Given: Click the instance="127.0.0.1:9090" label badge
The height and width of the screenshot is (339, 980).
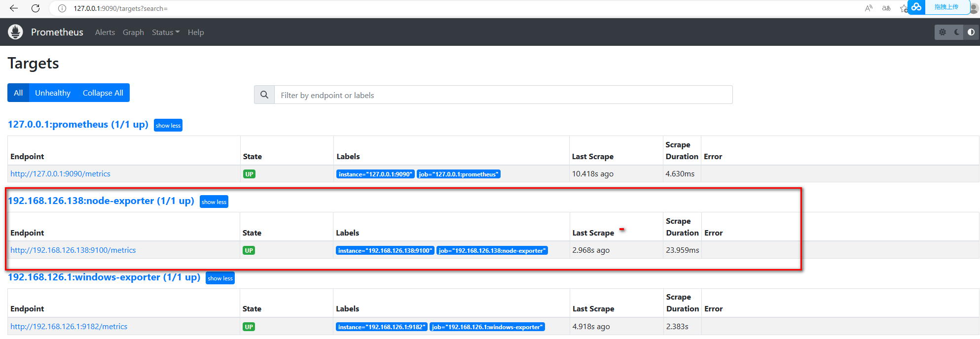Looking at the screenshot, I should pos(375,174).
